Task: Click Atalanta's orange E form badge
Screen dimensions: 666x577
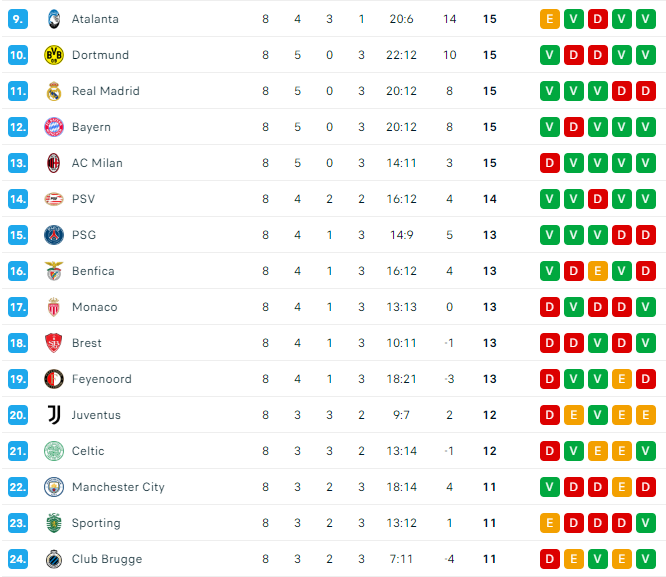Action: (550, 19)
